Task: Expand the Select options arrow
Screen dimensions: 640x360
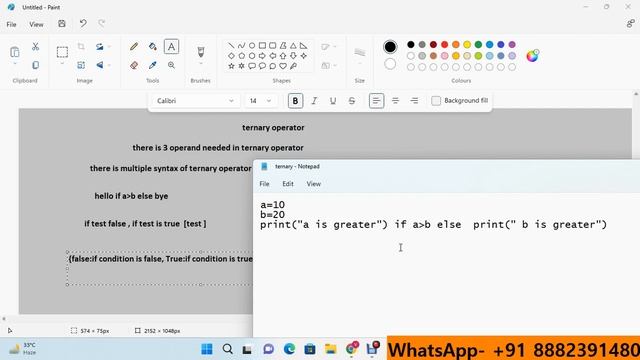Action: (62, 64)
